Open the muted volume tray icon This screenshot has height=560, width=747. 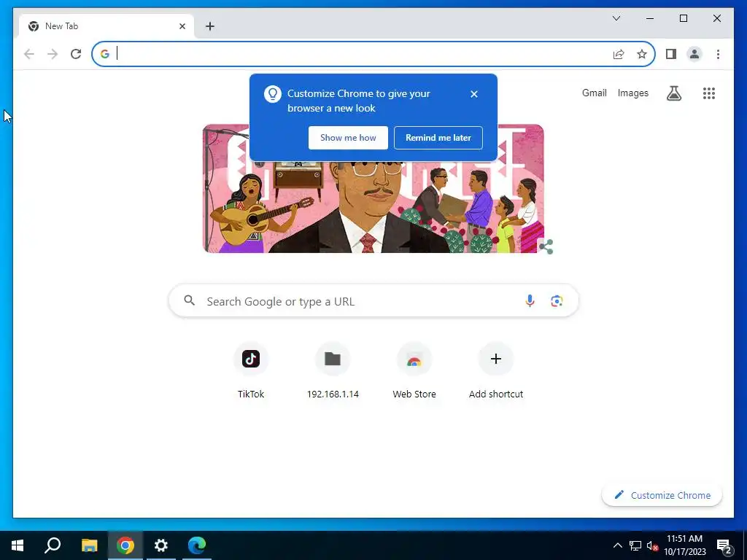click(x=652, y=545)
